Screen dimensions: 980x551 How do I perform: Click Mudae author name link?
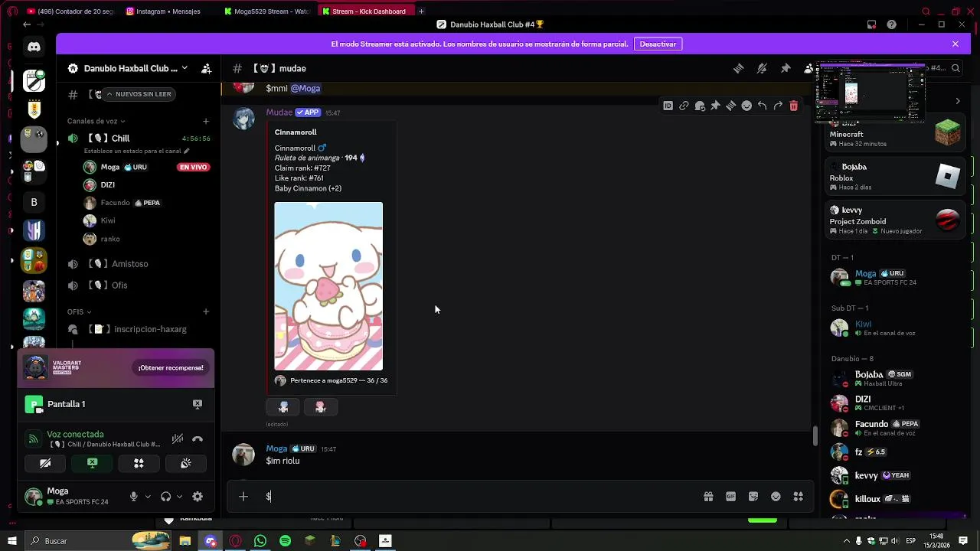tap(279, 112)
